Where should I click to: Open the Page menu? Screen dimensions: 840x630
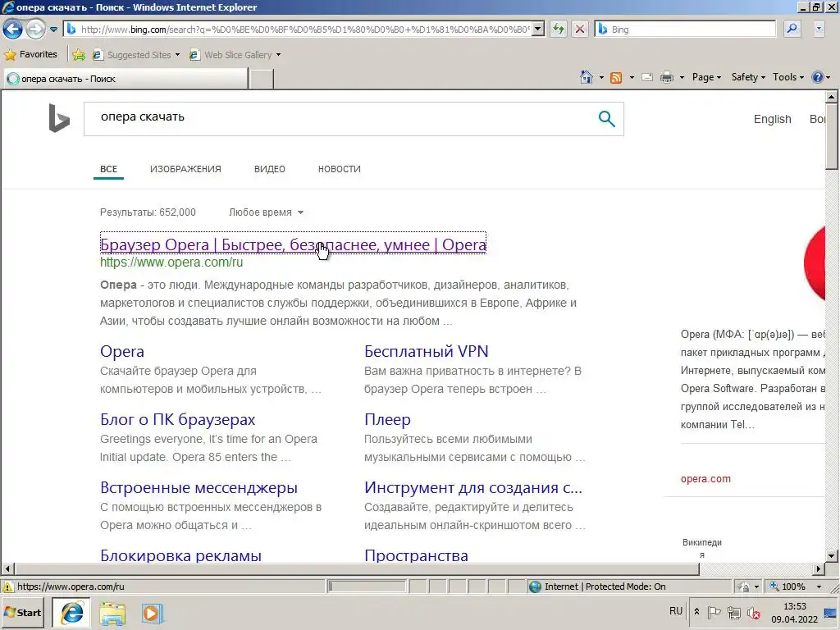(706, 77)
